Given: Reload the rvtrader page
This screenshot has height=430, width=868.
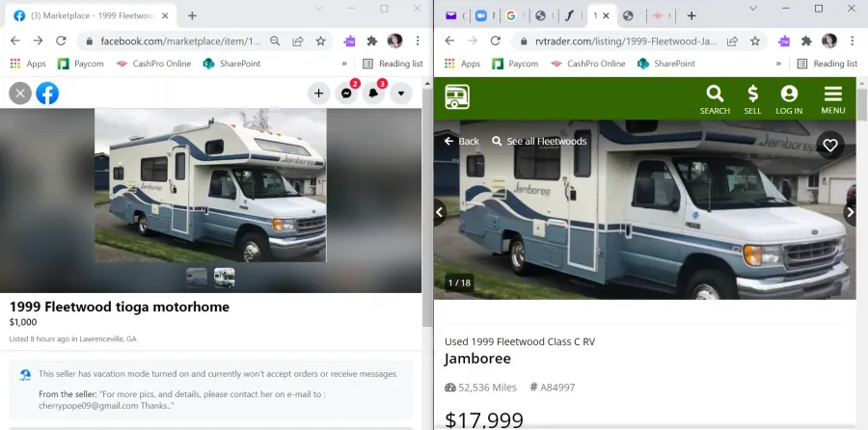Looking at the screenshot, I should pos(496,40).
